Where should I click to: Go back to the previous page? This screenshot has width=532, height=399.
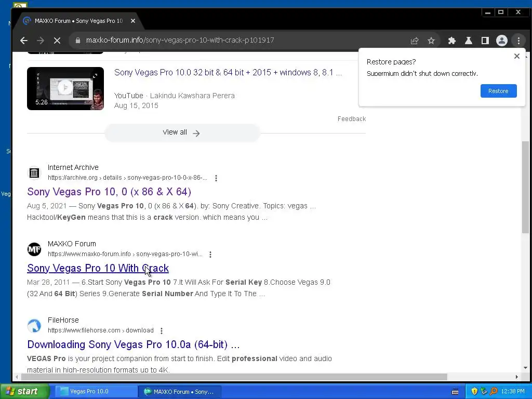click(x=24, y=41)
